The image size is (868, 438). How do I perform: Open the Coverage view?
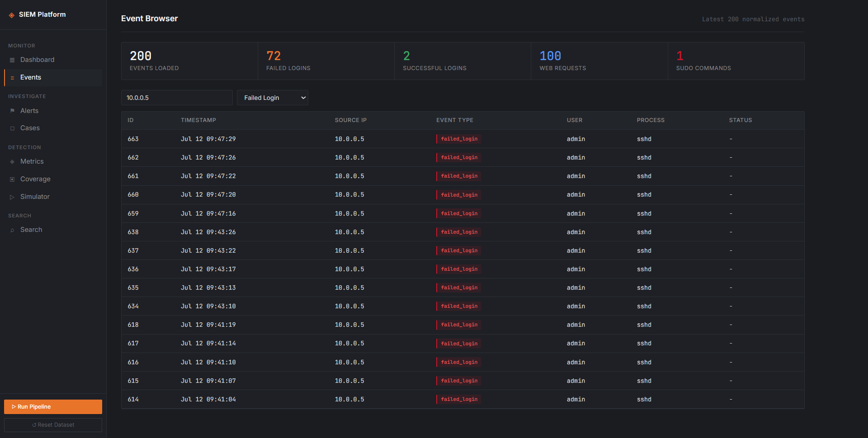point(53,179)
